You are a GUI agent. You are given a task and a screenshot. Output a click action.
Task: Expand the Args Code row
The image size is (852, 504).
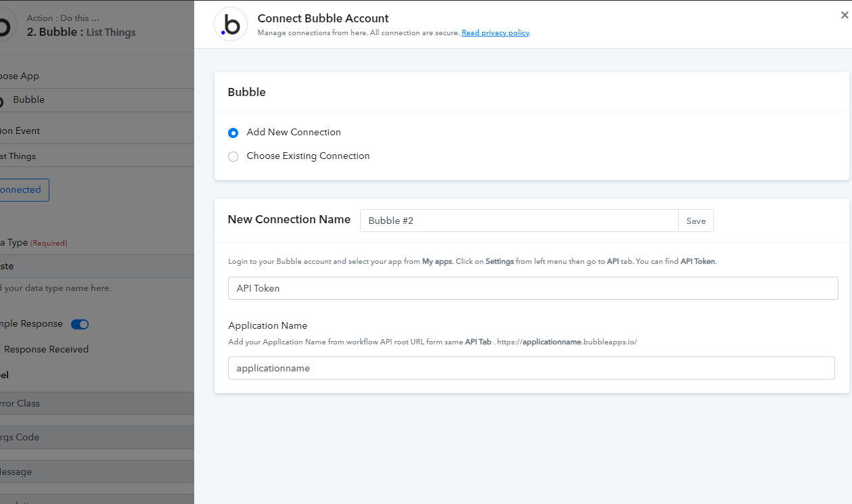tap(97, 437)
